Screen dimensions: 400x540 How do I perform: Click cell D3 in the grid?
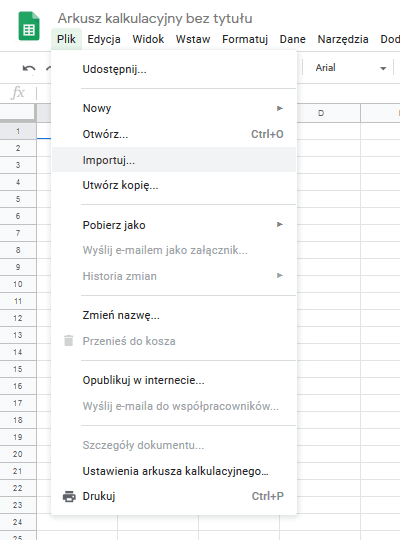point(329,165)
